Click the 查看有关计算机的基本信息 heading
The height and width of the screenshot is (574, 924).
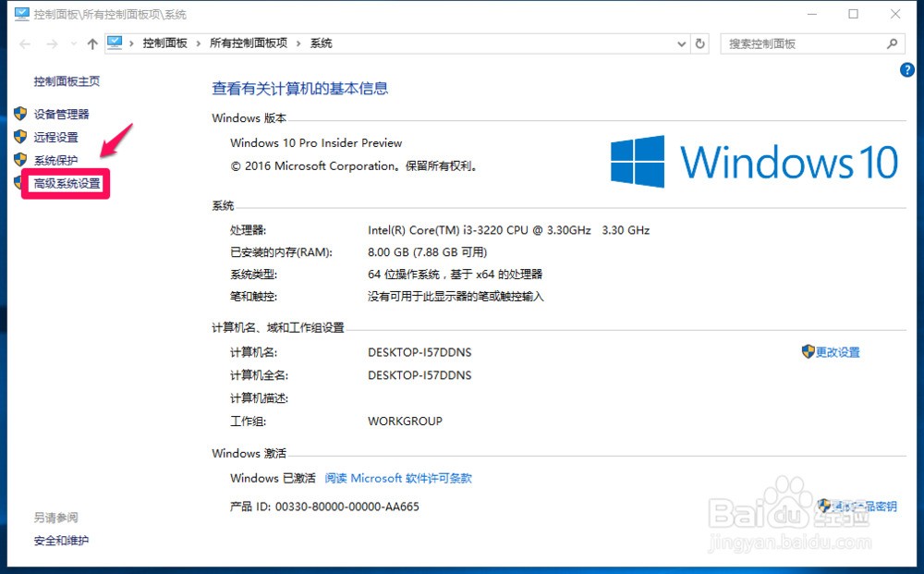pyautogui.click(x=300, y=89)
